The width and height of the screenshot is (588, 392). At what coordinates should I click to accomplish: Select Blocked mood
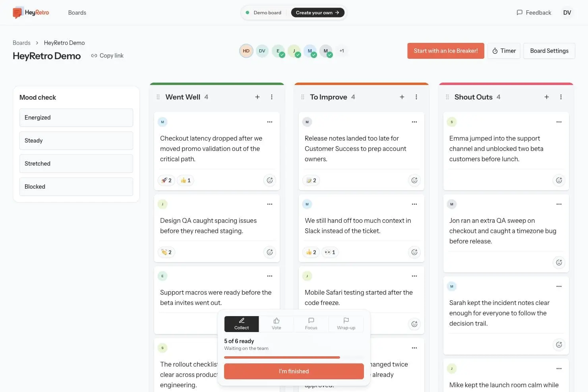pos(76,187)
